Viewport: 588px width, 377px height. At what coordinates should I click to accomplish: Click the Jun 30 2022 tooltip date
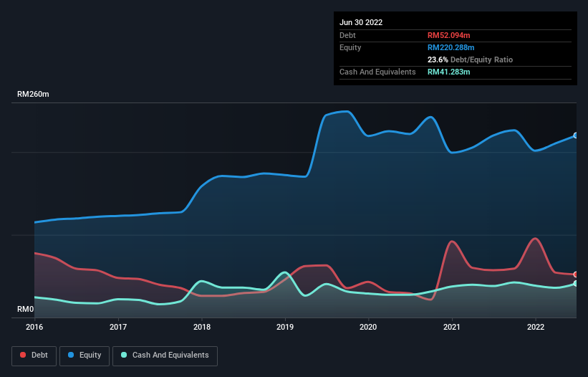click(x=361, y=22)
